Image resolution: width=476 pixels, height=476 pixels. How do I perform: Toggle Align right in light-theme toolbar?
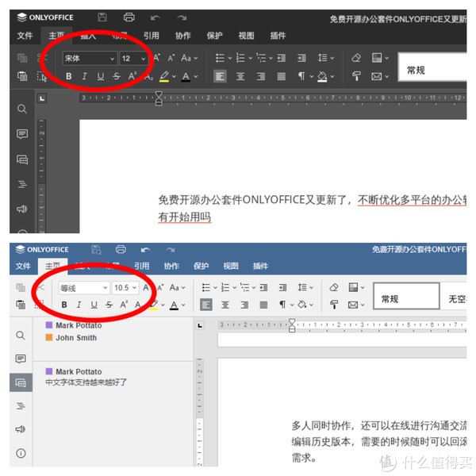tap(244, 305)
